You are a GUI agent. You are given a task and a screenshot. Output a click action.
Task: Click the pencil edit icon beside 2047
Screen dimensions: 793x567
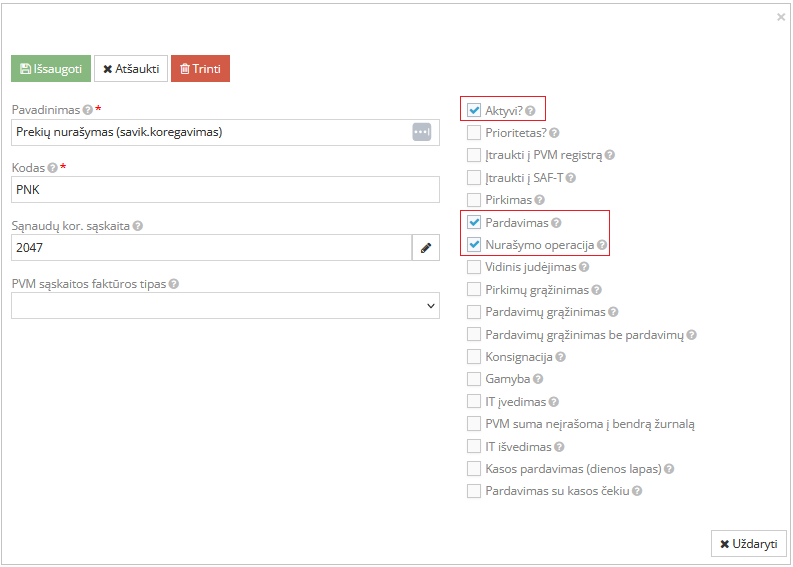pyautogui.click(x=426, y=248)
